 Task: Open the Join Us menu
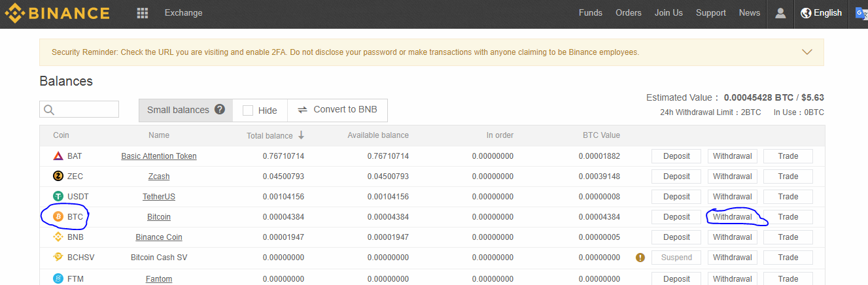[668, 13]
